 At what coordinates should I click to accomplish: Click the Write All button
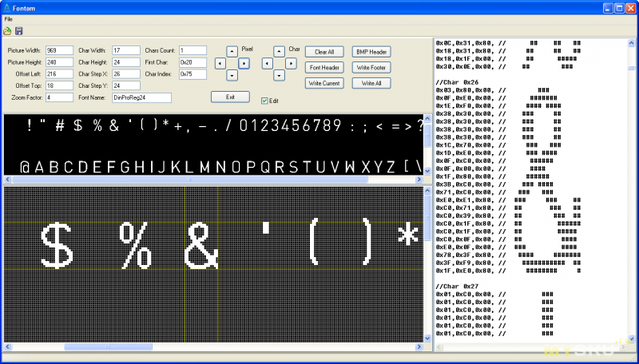click(x=371, y=83)
